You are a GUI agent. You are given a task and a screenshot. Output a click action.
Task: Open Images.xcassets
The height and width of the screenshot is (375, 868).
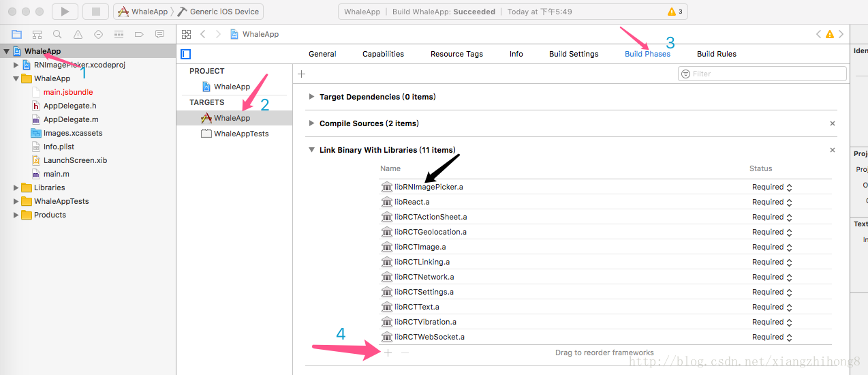[x=73, y=133]
